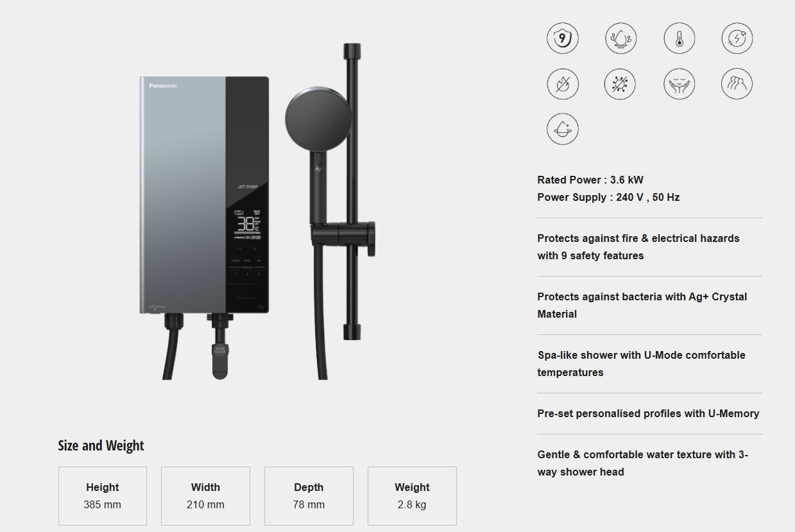Click the U-Mode comfortable temperatures text
Screen dimensions: 795x532
[642, 364]
